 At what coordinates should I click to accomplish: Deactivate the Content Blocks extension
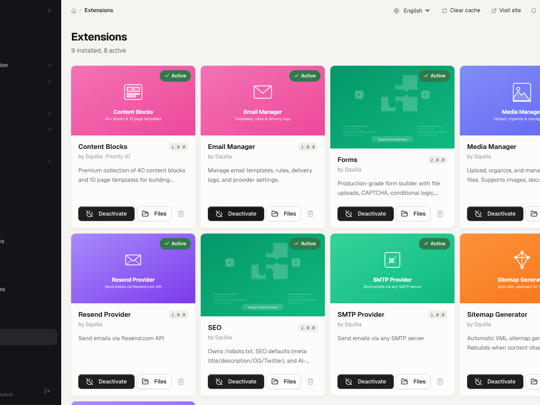click(106, 214)
